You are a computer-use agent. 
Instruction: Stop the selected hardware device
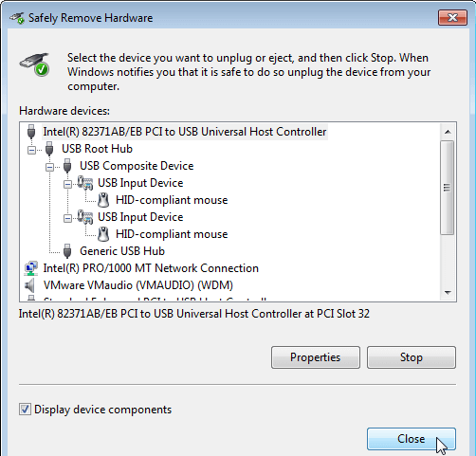coord(412,357)
